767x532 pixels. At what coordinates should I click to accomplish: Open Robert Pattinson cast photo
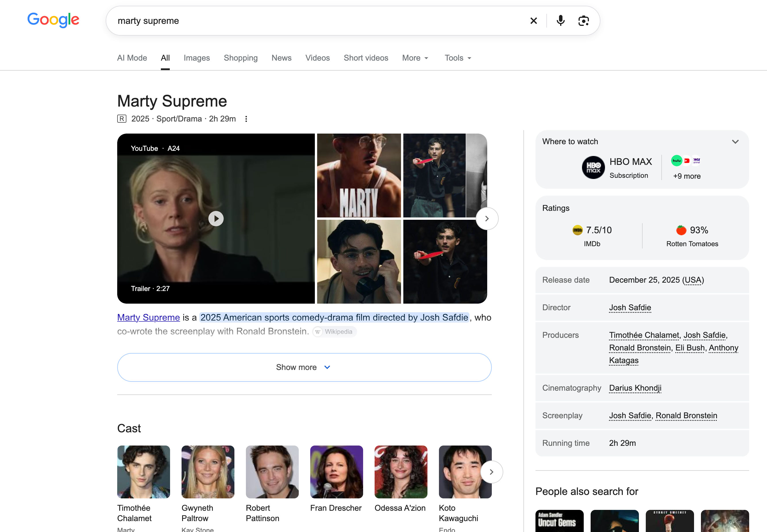pyautogui.click(x=272, y=472)
